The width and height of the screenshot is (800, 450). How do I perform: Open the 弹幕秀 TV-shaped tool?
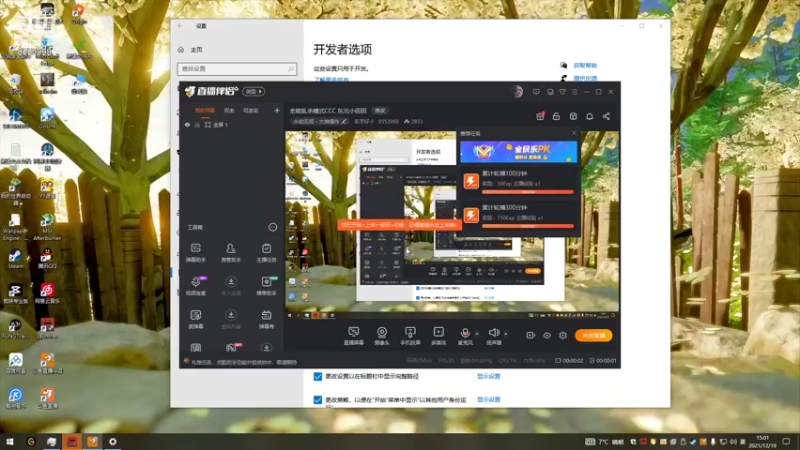tap(266, 319)
